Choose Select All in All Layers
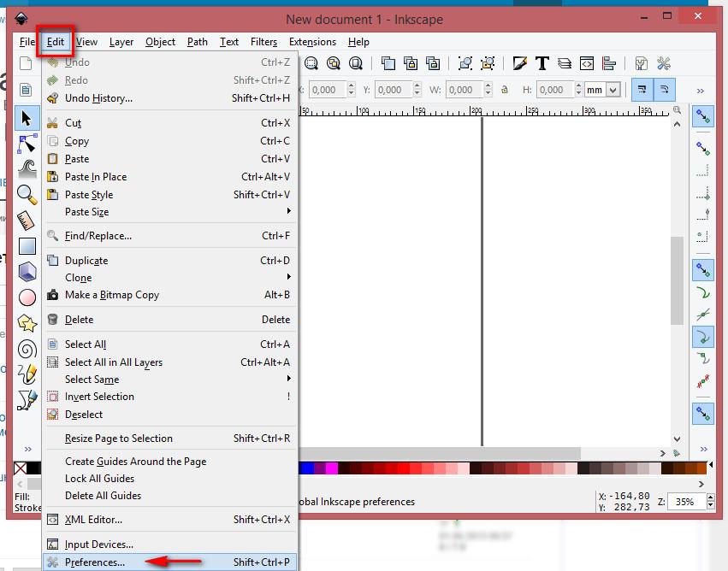 pyautogui.click(x=169, y=362)
